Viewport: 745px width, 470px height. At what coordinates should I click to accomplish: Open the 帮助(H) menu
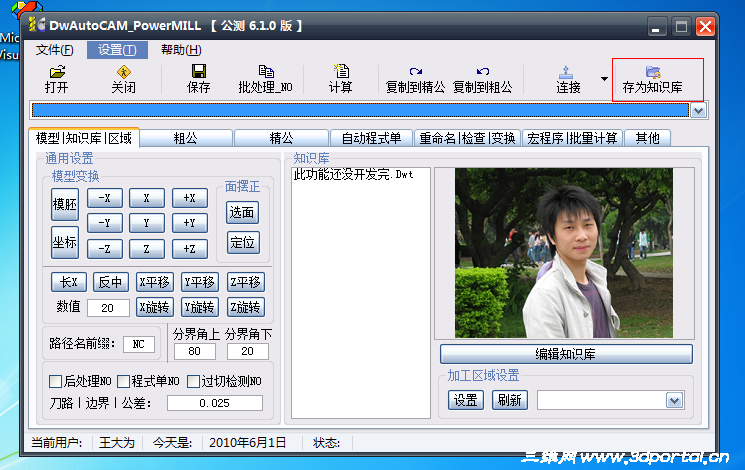point(181,50)
